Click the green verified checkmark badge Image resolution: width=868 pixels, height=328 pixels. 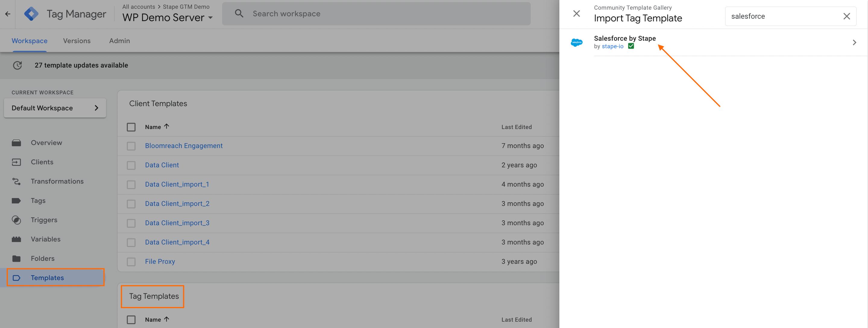[631, 46]
